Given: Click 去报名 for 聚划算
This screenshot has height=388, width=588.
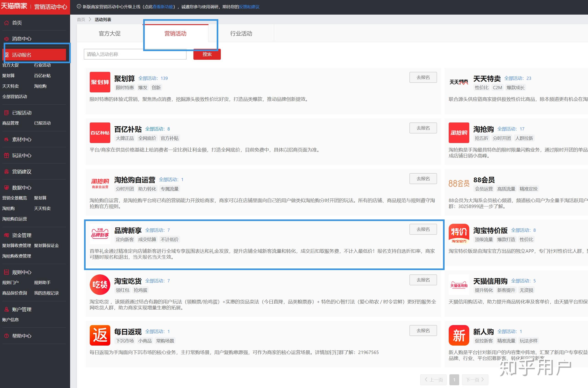Looking at the screenshot, I should (423, 78).
